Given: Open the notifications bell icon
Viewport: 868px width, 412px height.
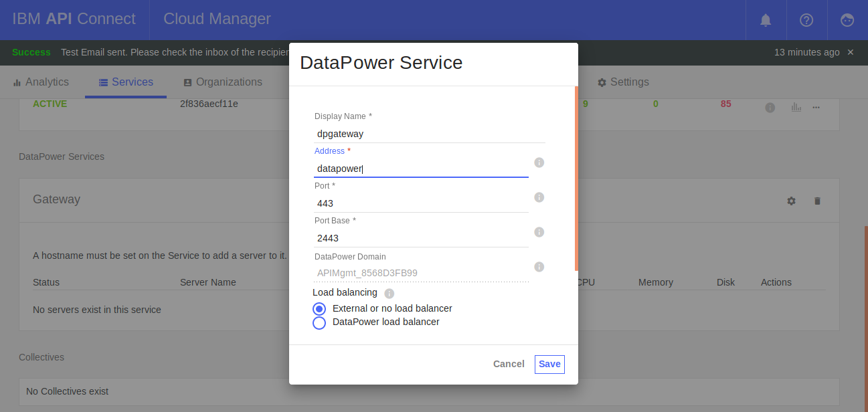Looking at the screenshot, I should coord(766,20).
